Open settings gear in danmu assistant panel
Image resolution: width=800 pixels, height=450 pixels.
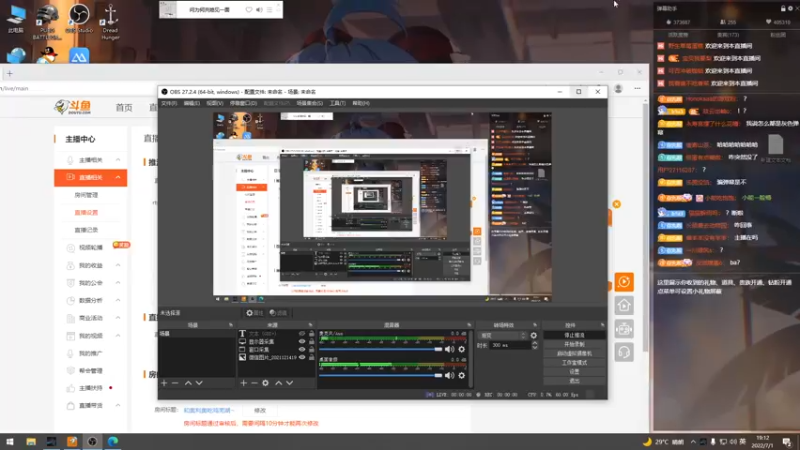pos(790,8)
